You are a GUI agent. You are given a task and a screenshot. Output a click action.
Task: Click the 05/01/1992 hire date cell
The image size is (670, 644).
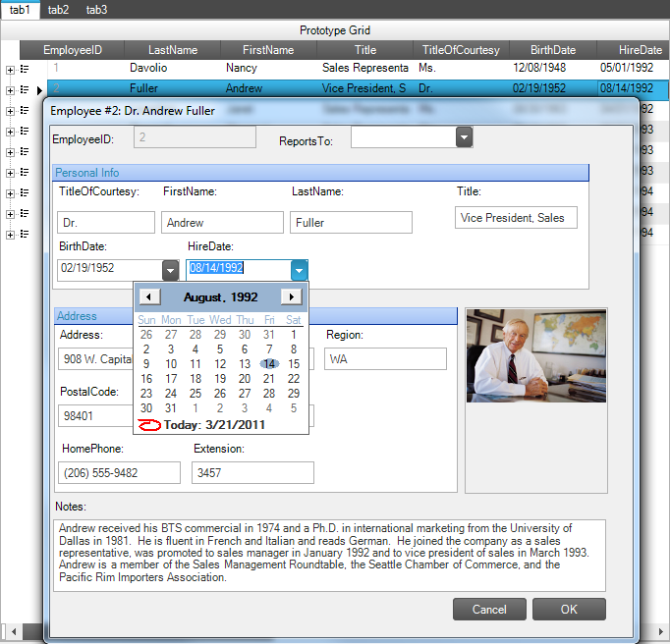634,68
